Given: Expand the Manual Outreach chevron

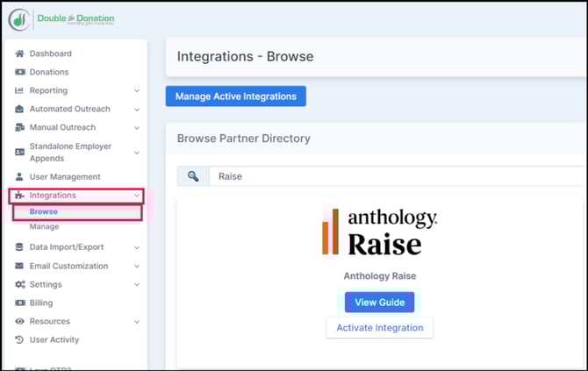Looking at the screenshot, I should tap(137, 127).
